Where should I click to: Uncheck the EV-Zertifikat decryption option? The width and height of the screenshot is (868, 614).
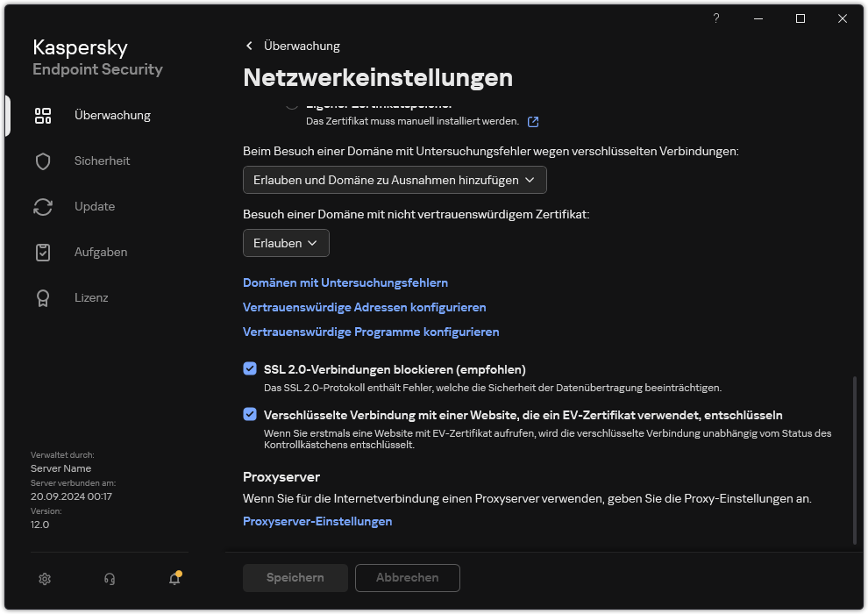point(250,415)
